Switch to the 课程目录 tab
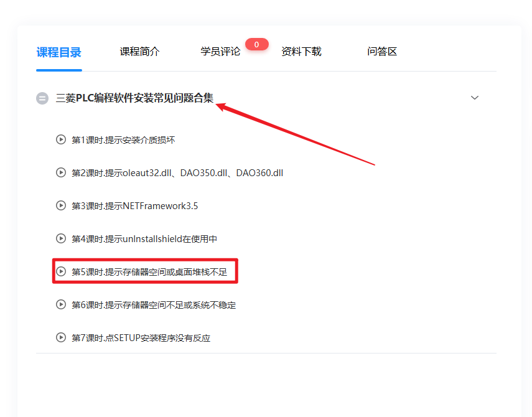Viewport: 532px width, 417px height. click(58, 52)
